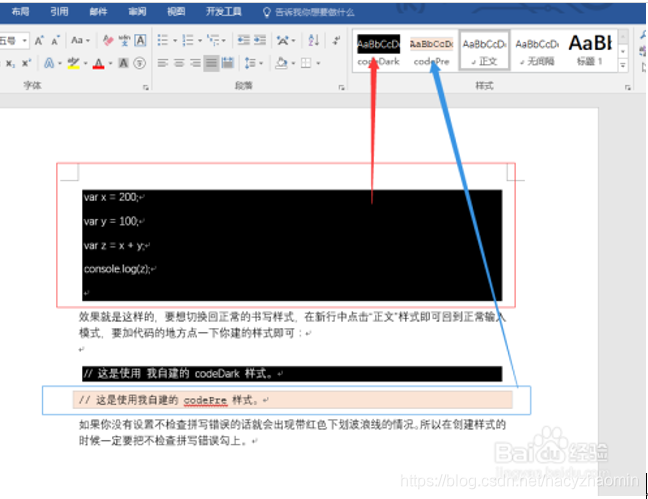Screen dimensions: 648x499
Task: Apply the text effects glowing A icon
Action: 49,63
